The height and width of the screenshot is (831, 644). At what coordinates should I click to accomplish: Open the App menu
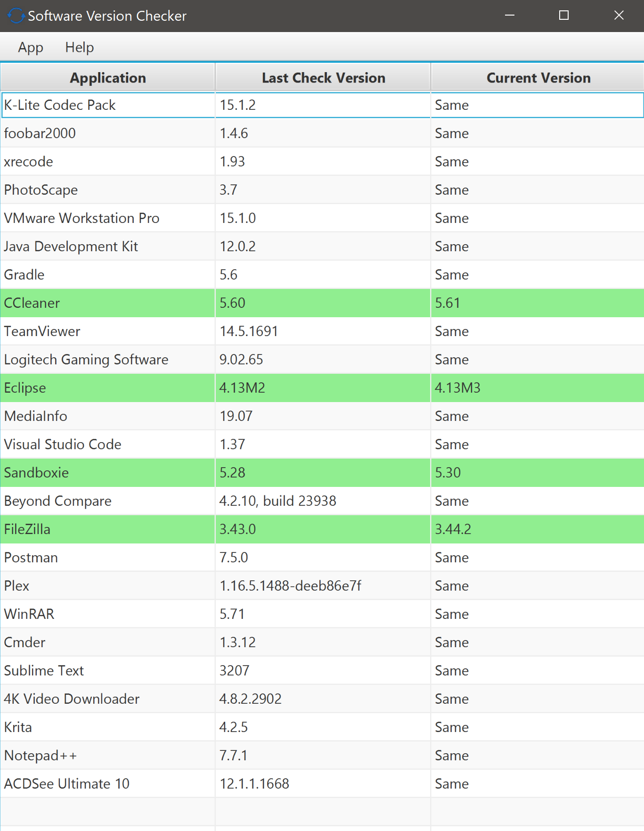click(x=31, y=47)
